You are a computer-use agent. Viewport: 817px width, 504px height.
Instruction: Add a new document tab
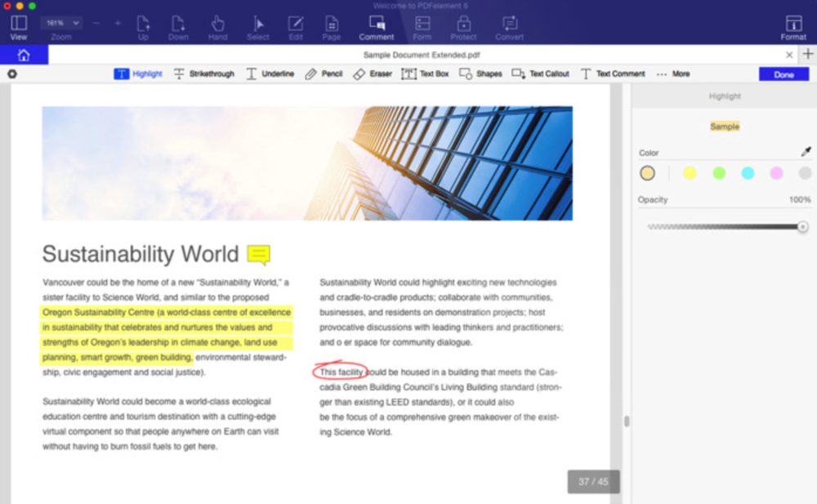pos(808,54)
